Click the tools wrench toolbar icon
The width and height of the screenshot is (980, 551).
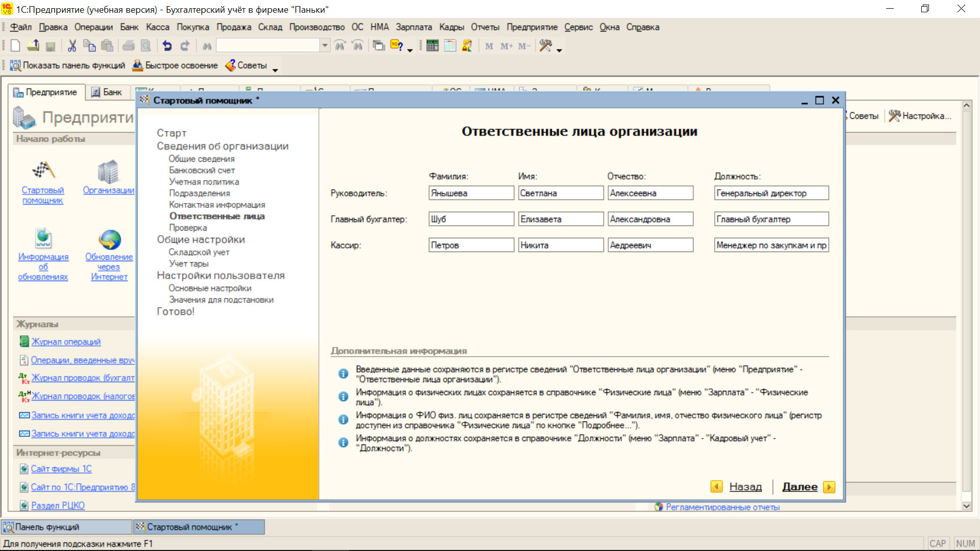click(x=545, y=46)
